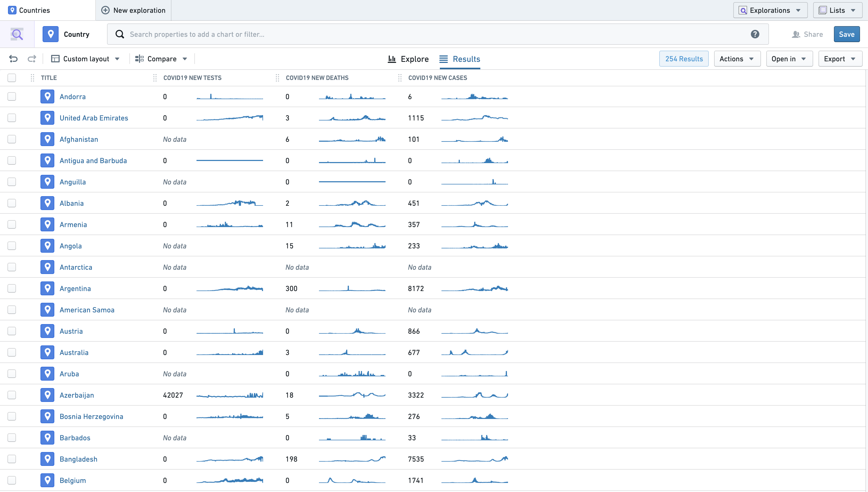Screen dimensions: 868x492
Task: Check the Antigua and Barbuda row checkbox
Action: [12, 160]
